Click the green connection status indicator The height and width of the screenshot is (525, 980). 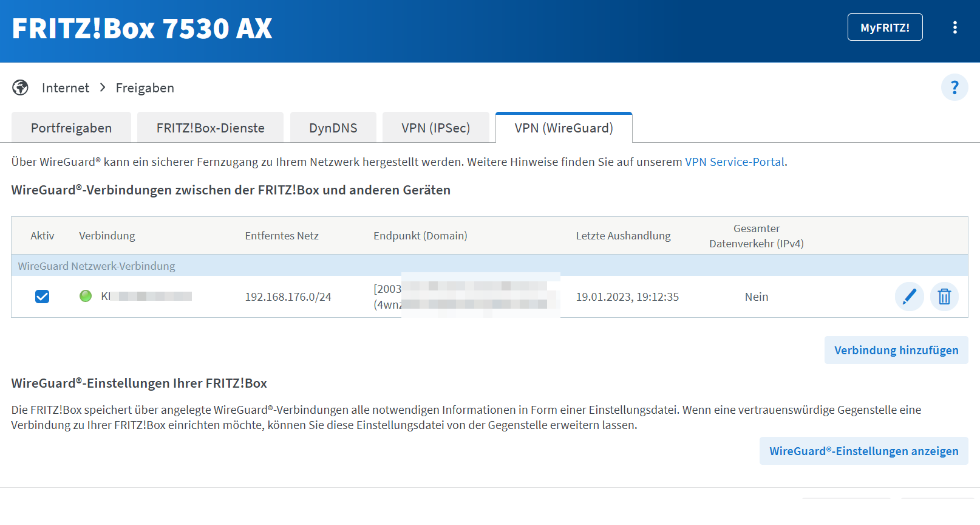86,296
